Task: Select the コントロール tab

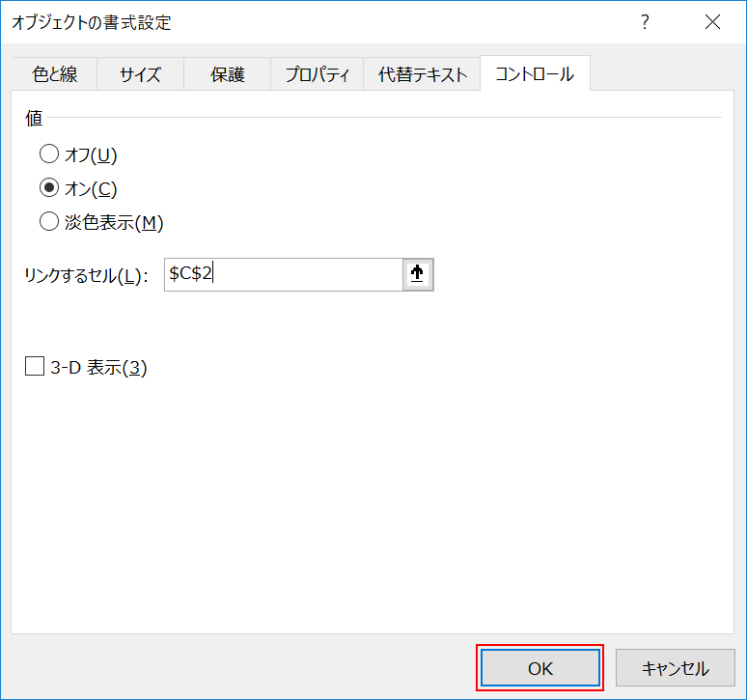Action: 535,73
